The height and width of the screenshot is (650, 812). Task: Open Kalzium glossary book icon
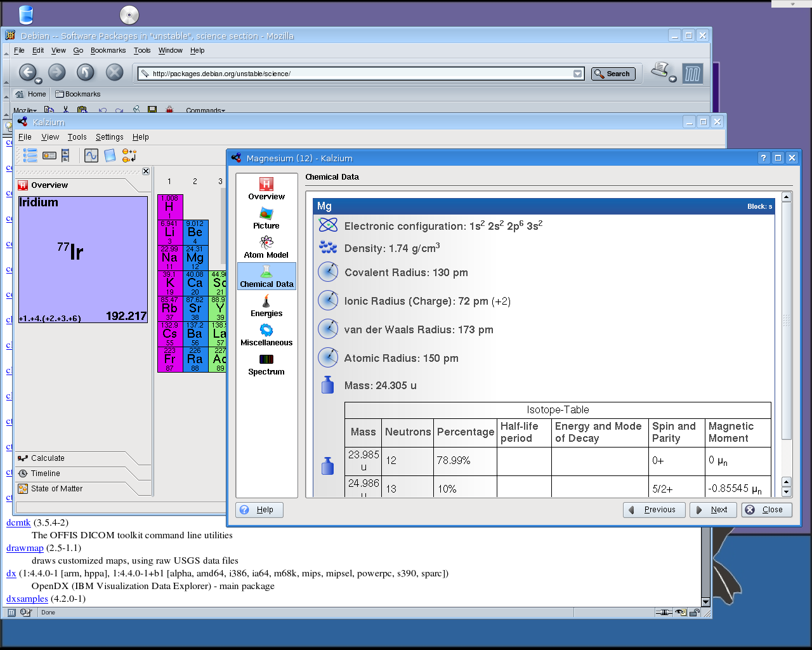(x=110, y=156)
